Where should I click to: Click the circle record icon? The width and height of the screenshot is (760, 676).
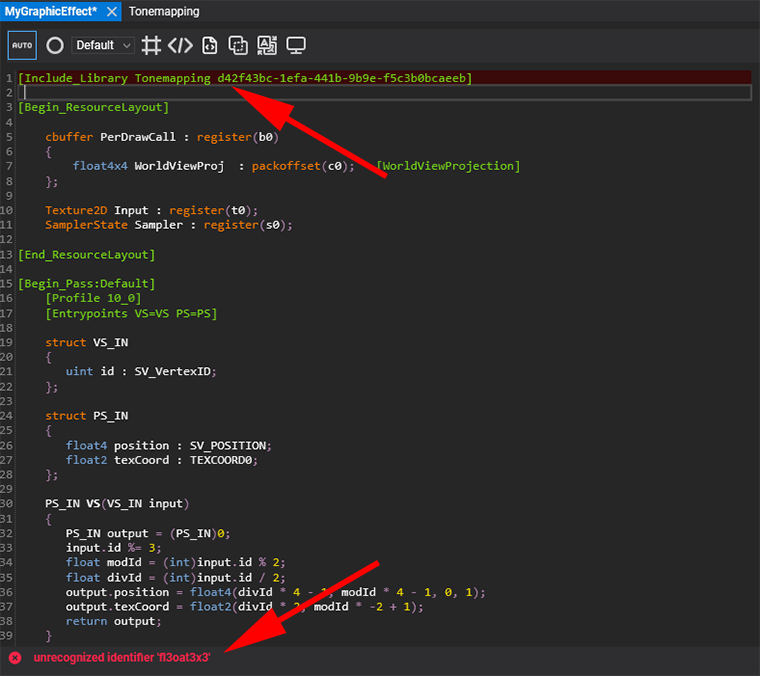click(x=55, y=45)
